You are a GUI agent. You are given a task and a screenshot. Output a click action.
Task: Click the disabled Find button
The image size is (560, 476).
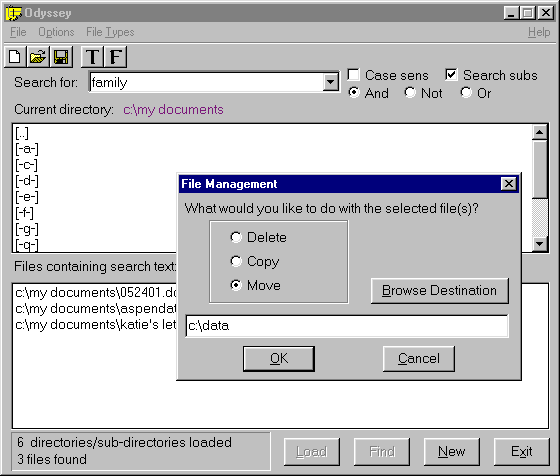(x=382, y=452)
